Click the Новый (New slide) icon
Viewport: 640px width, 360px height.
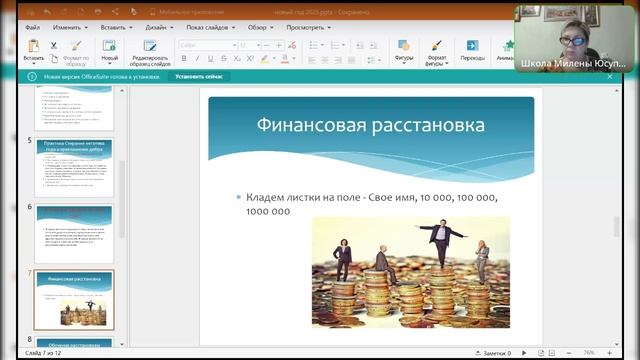109,46
